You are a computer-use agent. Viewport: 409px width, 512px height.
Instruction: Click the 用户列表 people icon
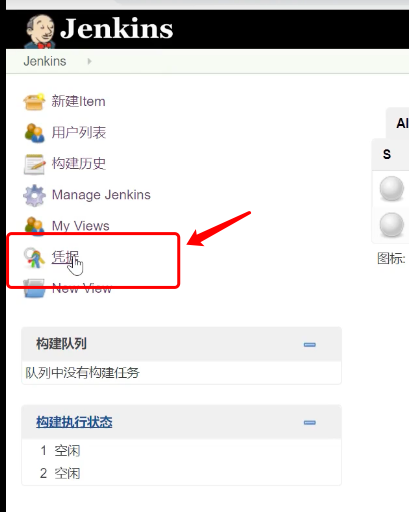point(34,133)
